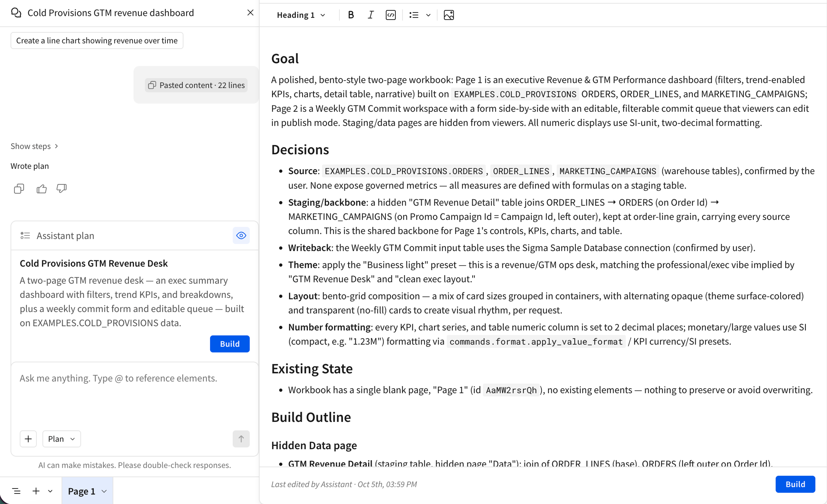This screenshot has width=827, height=504.
Task: Click the Assistant plan list icon
Action: (x=25, y=236)
